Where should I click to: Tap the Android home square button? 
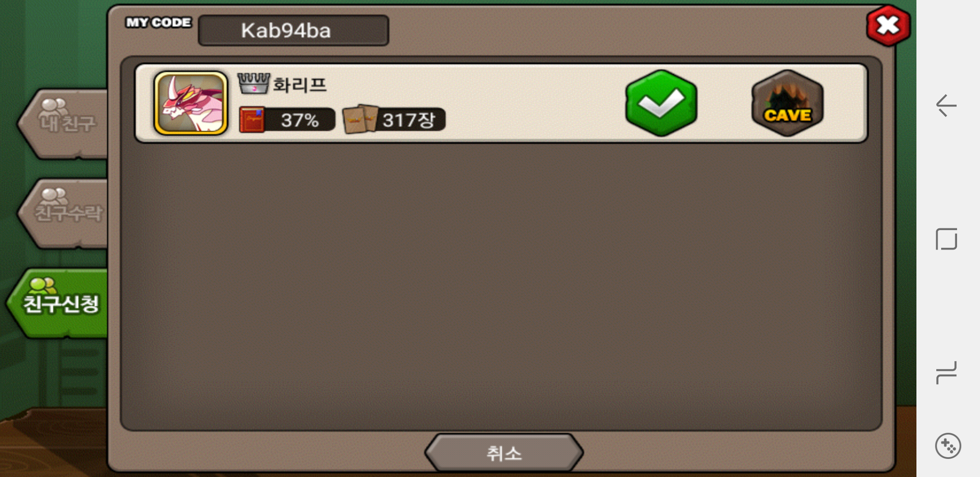(946, 239)
